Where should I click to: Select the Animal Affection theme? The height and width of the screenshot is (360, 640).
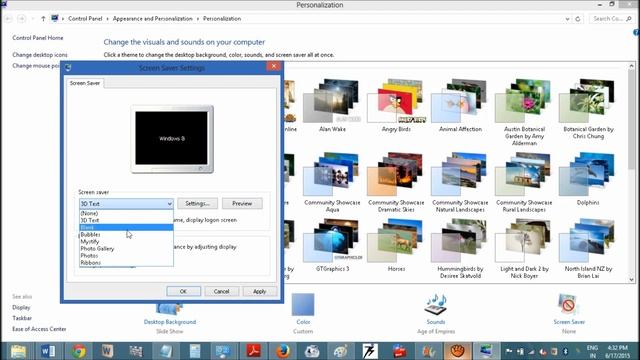click(x=460, y=105)
